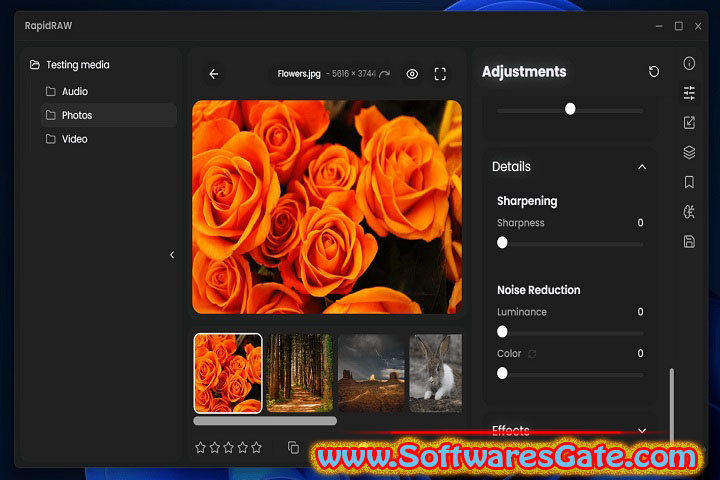Click the Color noise reduction slider handle
The image size is (720, 480).
point(502,373)
